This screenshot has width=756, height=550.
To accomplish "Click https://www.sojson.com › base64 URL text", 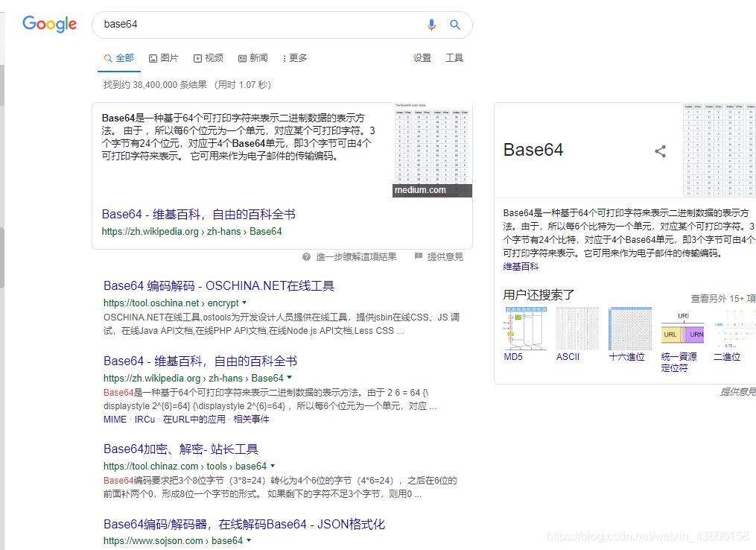I will tap(173, 540).
